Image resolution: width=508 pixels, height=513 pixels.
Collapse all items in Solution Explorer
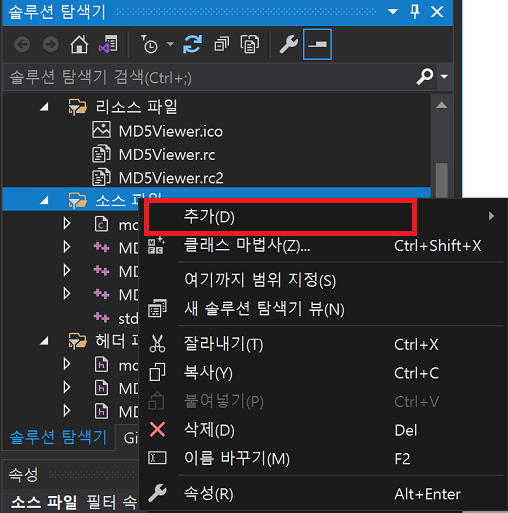point(222,44)
